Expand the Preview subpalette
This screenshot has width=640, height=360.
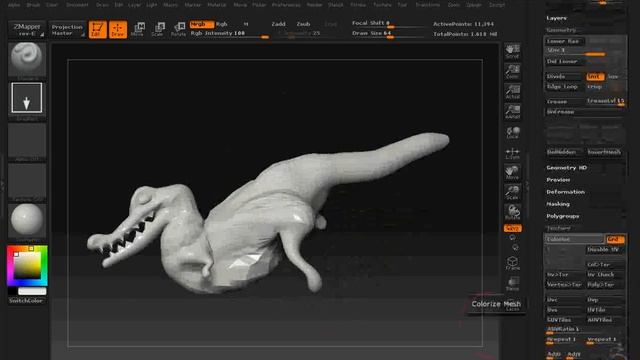point(558,180)
